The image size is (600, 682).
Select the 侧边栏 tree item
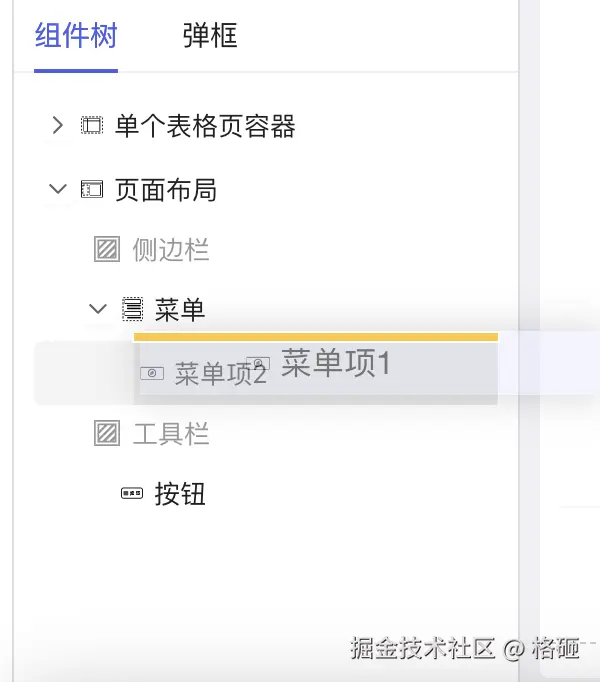point(171,249)
